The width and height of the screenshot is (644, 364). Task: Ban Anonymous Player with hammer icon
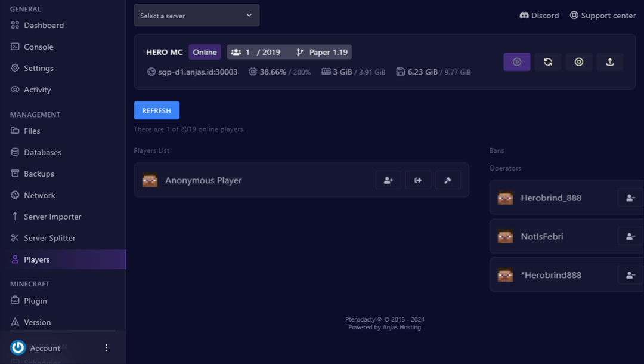448,180
